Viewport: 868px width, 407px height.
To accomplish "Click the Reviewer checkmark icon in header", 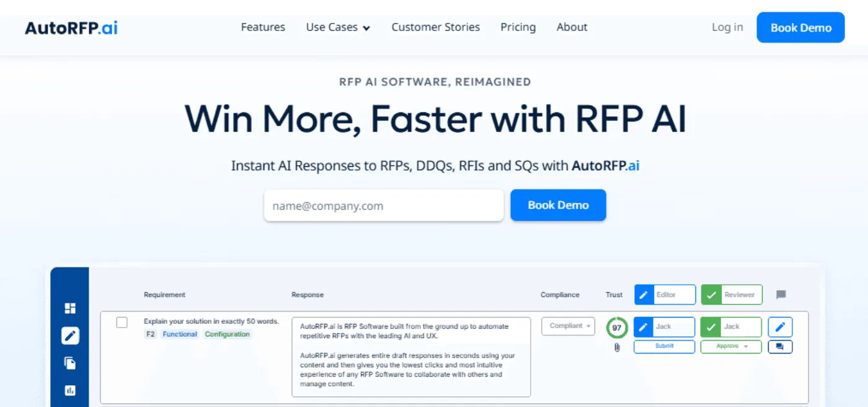I will [x=711, y=295].
